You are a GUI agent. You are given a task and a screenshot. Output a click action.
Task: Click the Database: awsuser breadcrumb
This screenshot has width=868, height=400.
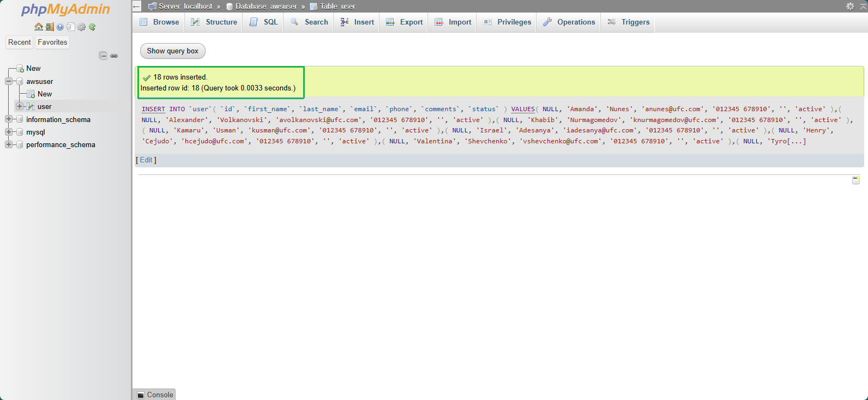click(266, 7)
